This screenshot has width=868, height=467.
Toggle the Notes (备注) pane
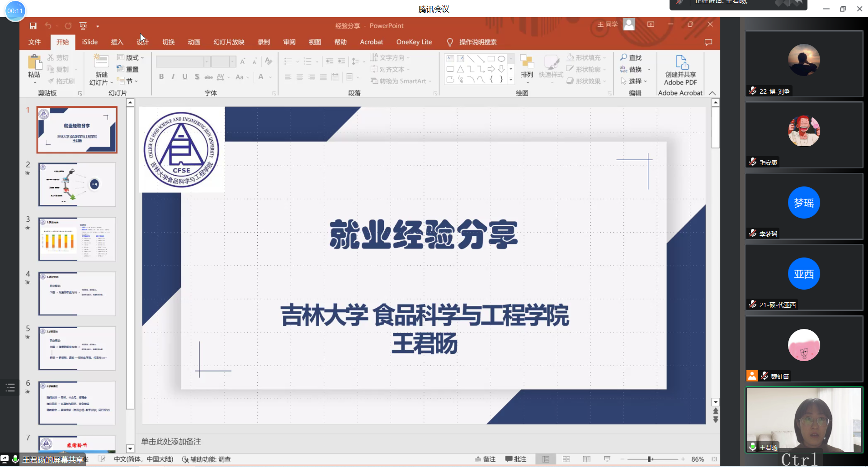[x=485, y=459]
